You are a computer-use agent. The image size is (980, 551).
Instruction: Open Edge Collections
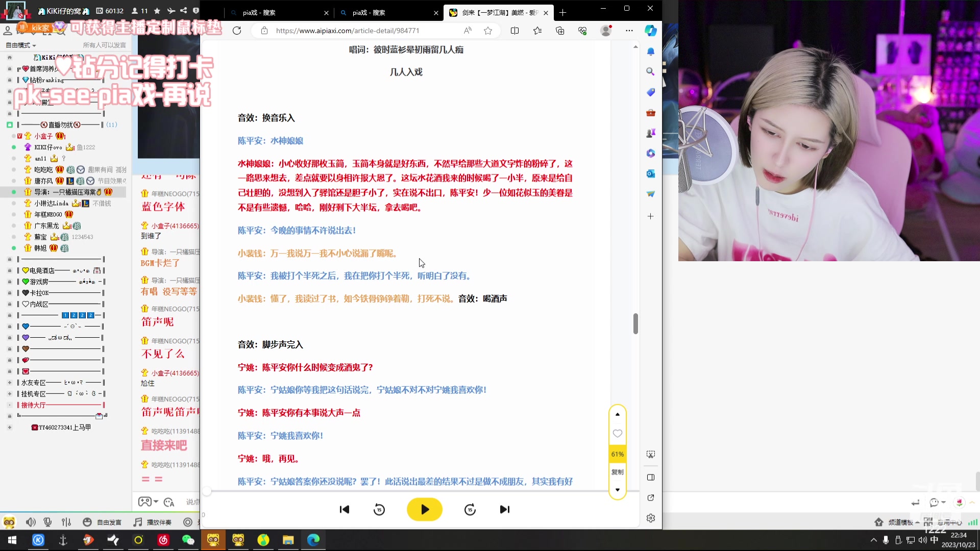560,31
